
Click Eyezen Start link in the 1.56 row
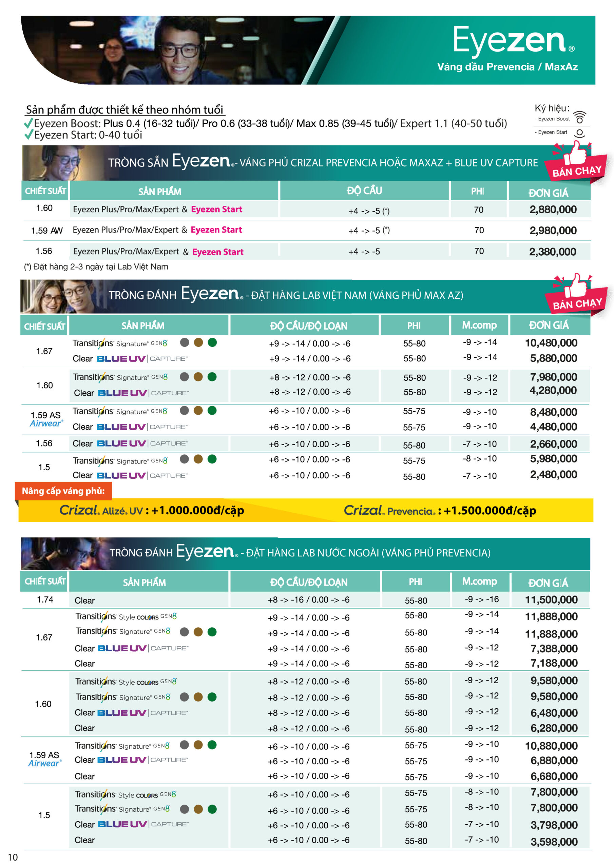pos(218,252)
